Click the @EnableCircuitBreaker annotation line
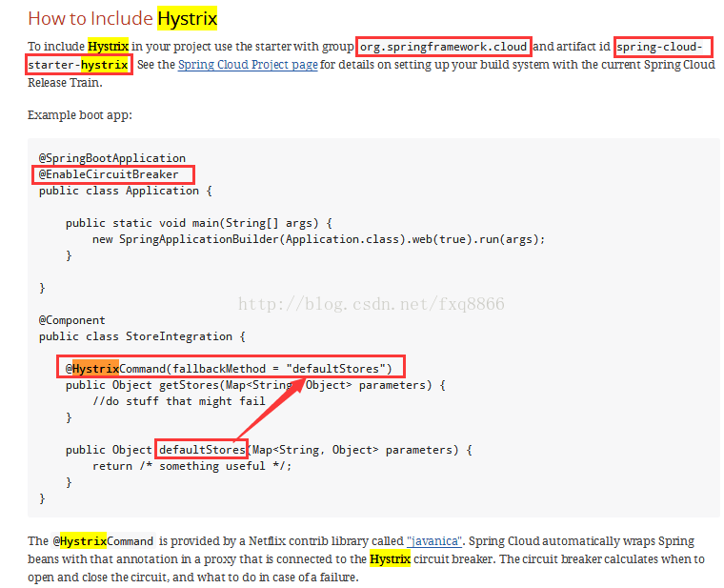Viewport: 724px width, 588px height. click(x=109, y=174)
